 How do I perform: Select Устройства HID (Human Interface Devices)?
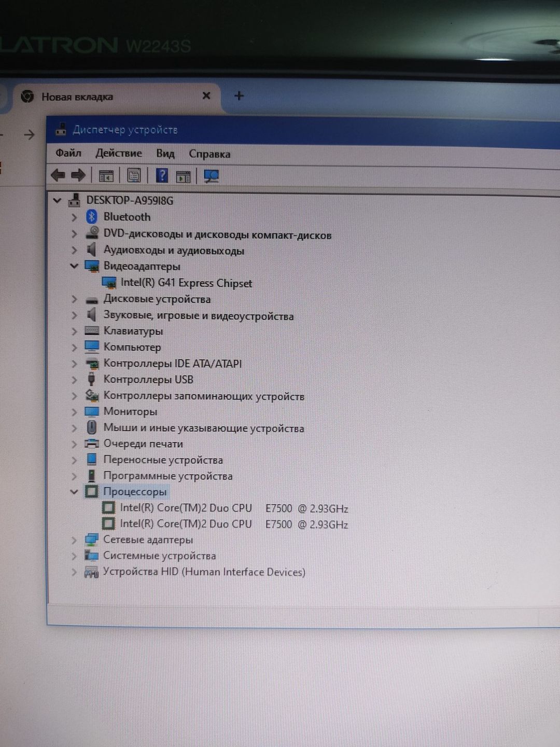point(204,572)
